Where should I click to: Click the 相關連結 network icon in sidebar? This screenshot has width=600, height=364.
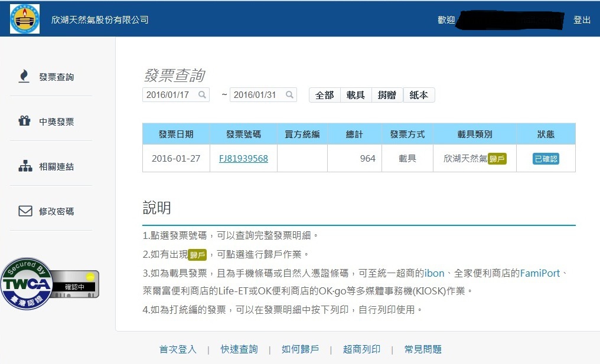click(24, 165)
